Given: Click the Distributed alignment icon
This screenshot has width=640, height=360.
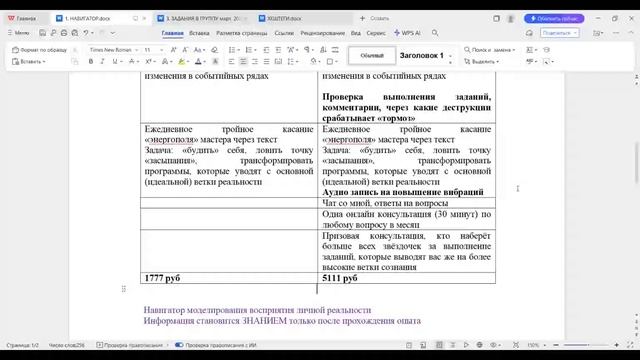Looking at the screenshot, I should pyautogui.click(x=278, y=62).
